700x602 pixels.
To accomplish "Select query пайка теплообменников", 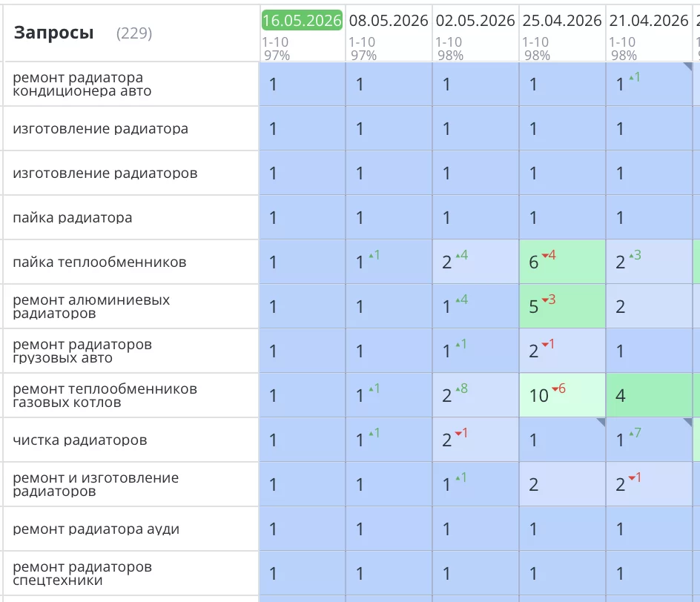I will coord(99,262).
